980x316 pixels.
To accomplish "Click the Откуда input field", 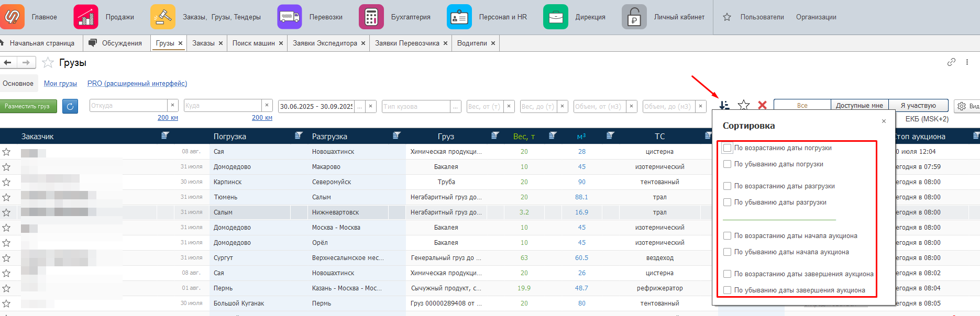I will (x=128, y=106).
